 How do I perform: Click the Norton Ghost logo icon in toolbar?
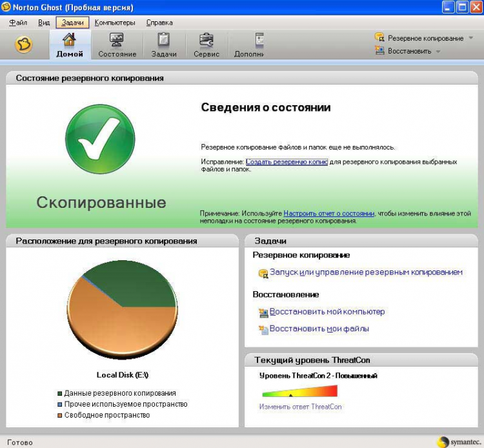[23, 45]
